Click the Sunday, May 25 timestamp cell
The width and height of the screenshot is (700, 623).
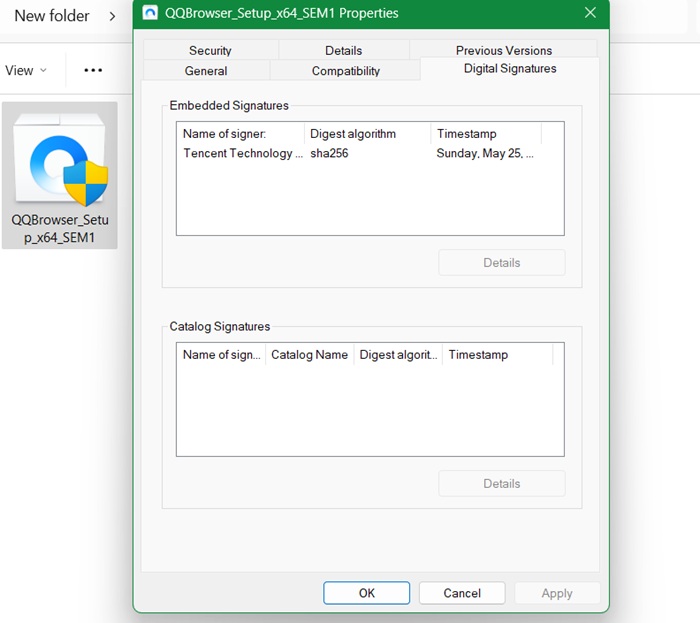click(485, 154)
